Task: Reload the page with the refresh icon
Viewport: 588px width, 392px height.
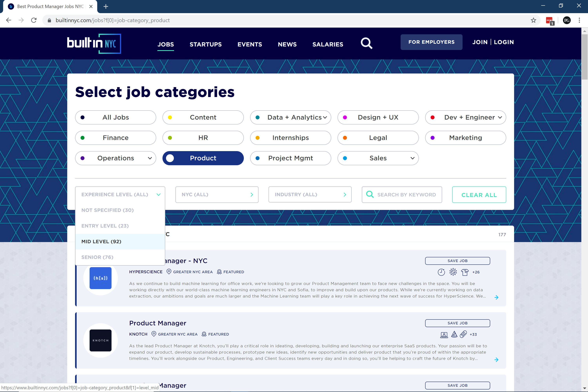Action: tap(34, 20)
